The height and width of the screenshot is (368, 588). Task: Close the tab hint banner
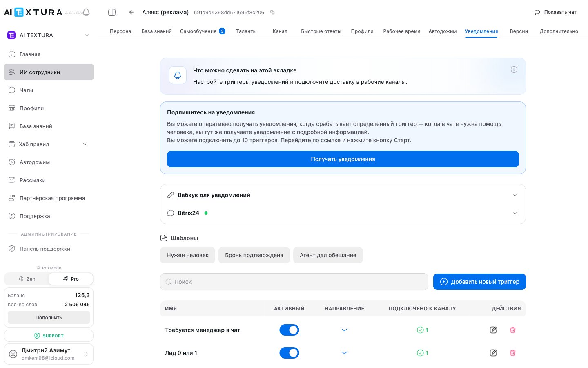pos(514,70)
